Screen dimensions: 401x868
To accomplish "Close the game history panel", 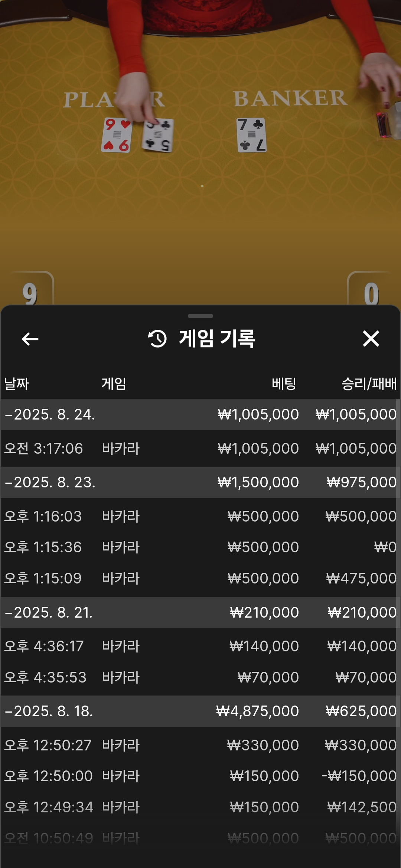I will (371, 339).
